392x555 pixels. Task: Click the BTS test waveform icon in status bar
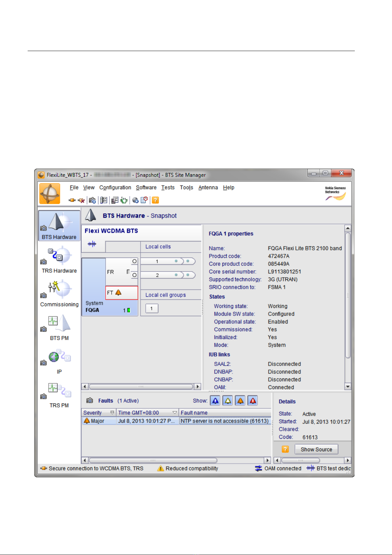click(310, 468)
